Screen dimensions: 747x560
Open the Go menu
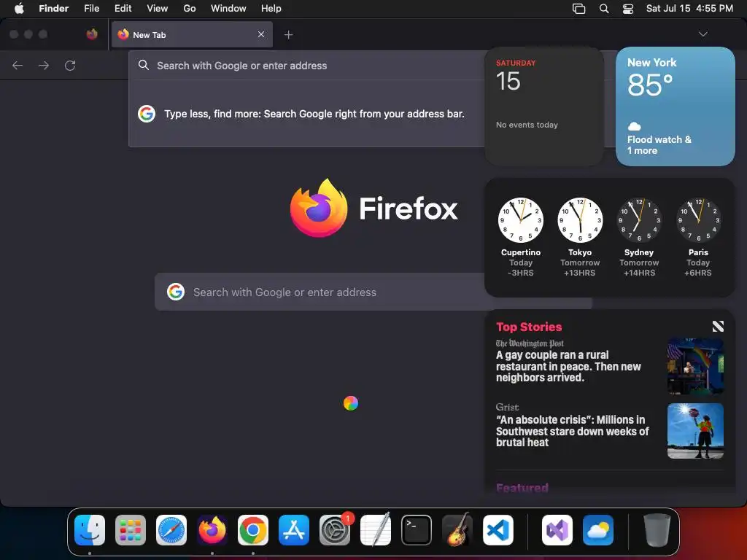(190, 9)
